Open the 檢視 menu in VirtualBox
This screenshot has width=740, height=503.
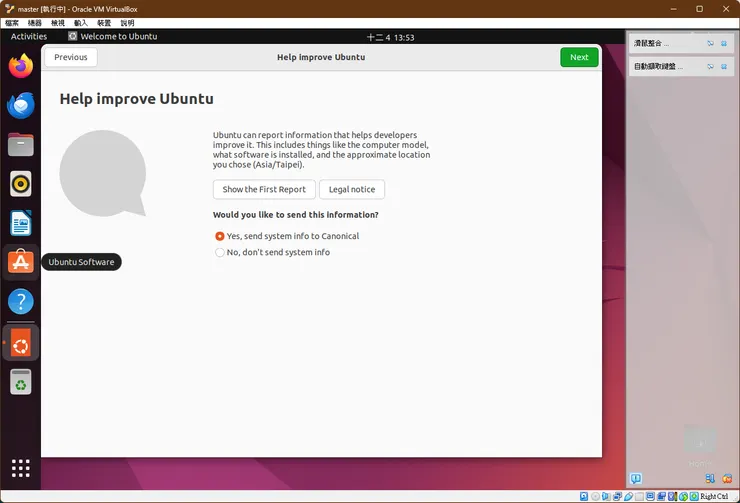coord(58,23)
